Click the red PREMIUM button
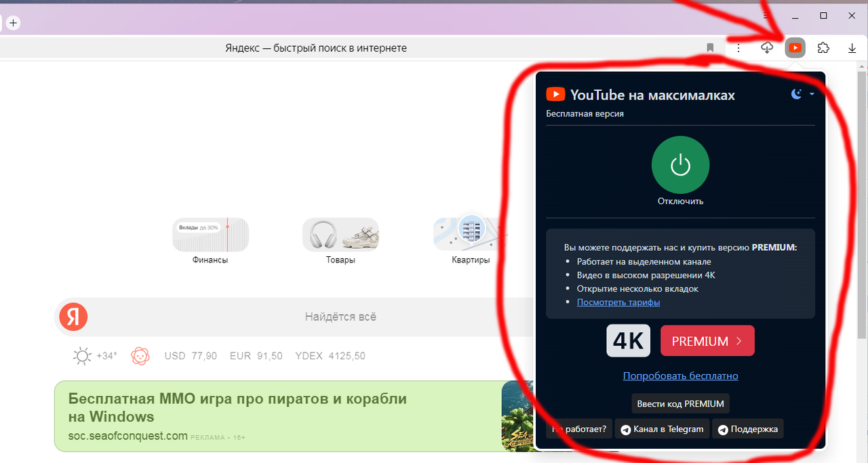868x463 pixels. pyautogui.click(x=707, y=341)
